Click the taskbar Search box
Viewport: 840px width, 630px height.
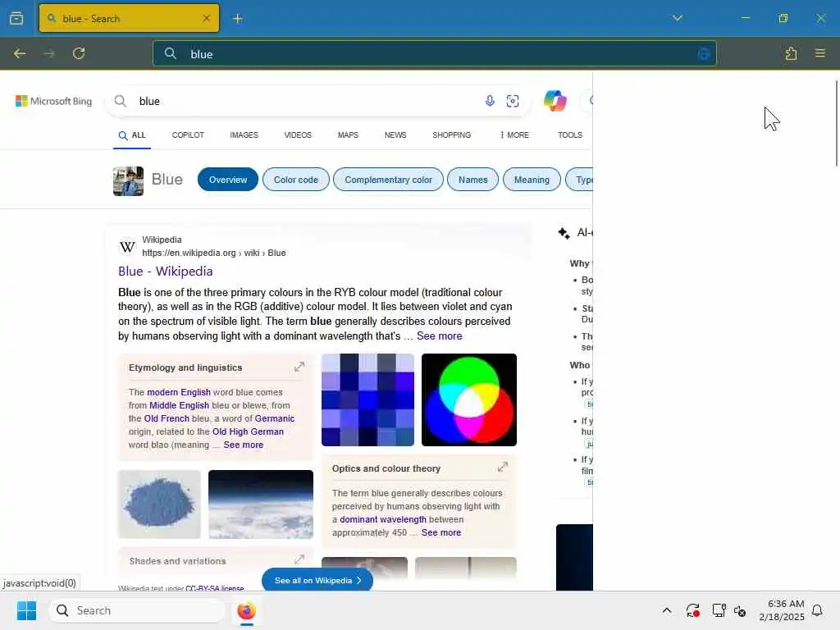(137, 610)
